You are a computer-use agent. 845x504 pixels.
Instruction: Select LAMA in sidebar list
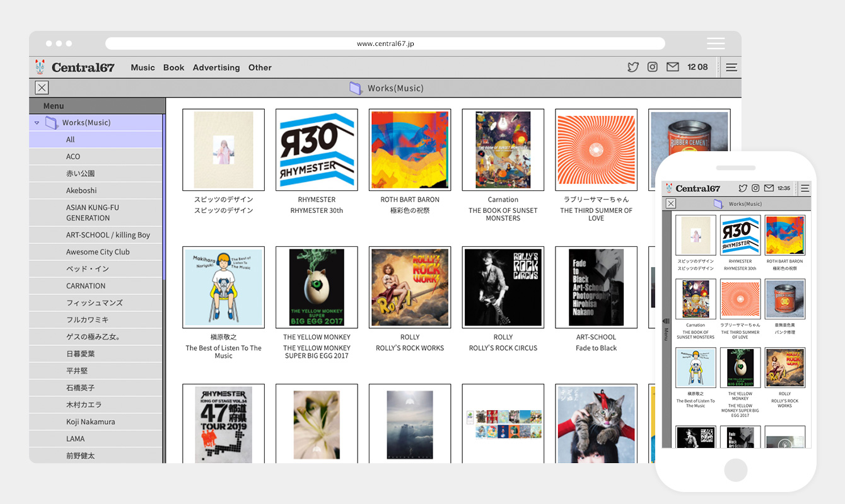pyautogui.click(x=96, y=439)
